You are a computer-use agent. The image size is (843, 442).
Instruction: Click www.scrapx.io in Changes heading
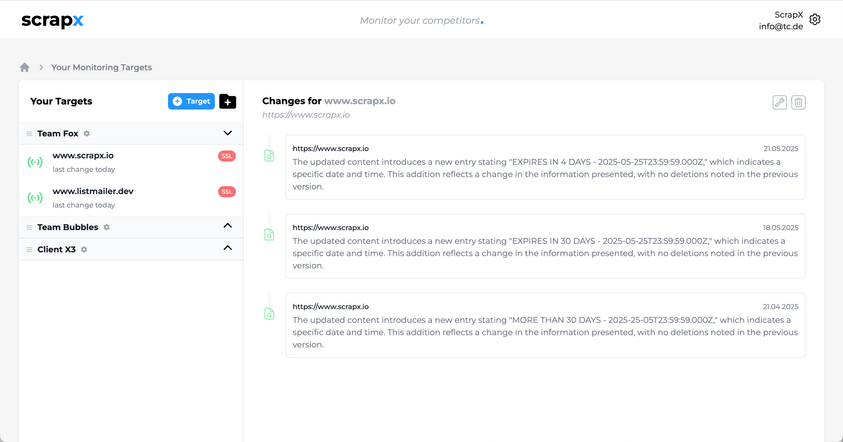pyautogui.click(x=360, y=101)
